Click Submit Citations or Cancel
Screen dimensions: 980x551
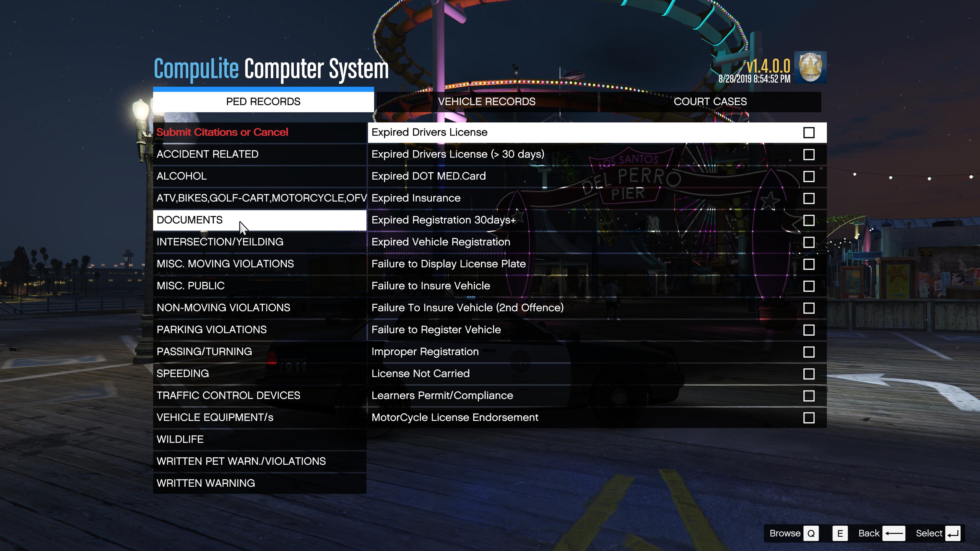point(222,132)
